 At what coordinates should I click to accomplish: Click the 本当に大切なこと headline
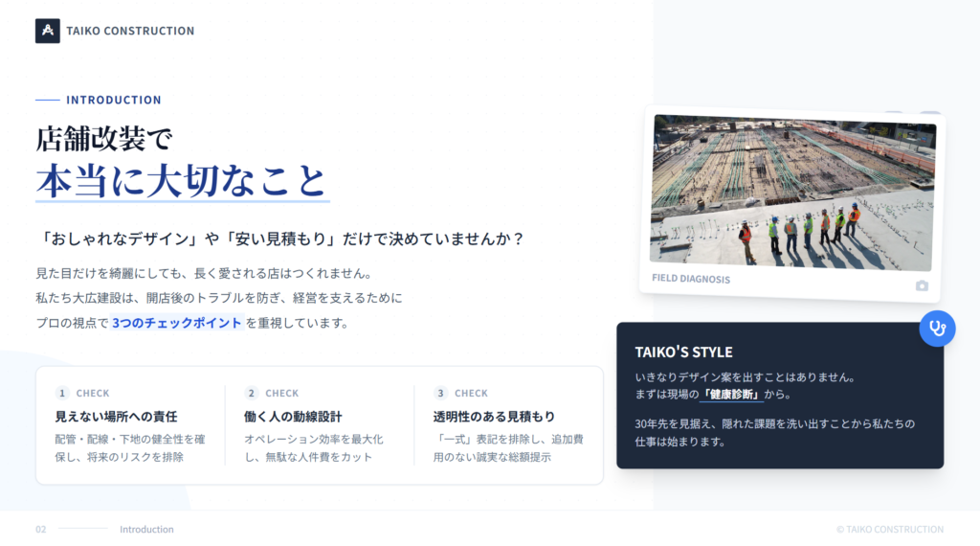point(181,180)
